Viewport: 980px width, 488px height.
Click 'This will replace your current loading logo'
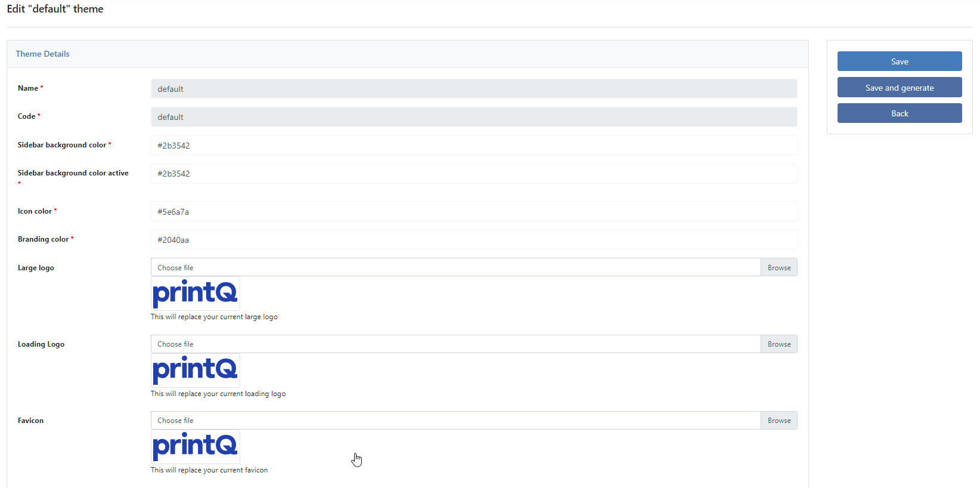coord(218,394)
